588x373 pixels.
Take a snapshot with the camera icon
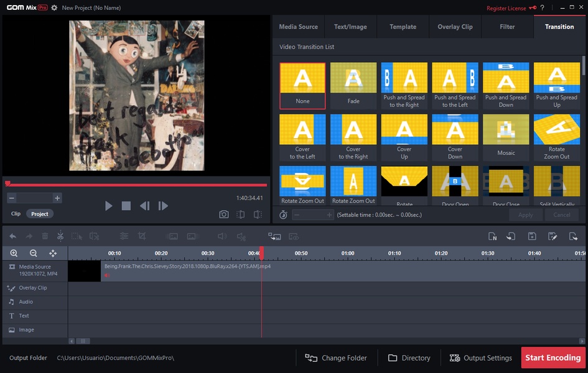(223, 214)
